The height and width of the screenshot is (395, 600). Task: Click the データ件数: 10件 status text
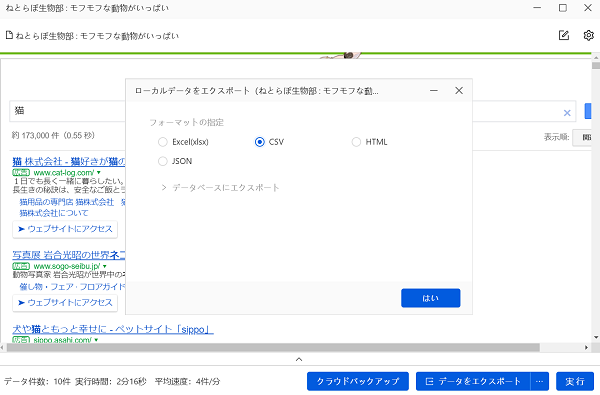tap(38, 381)
